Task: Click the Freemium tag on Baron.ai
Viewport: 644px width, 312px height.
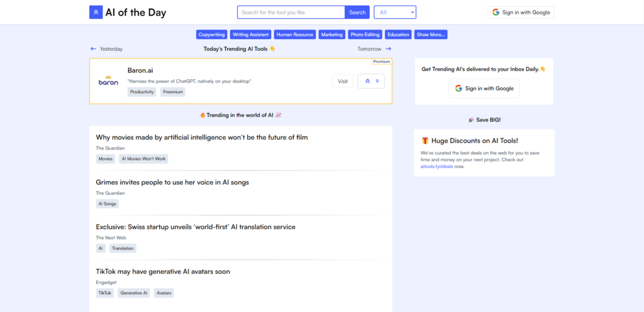Action: coord(172,92)
